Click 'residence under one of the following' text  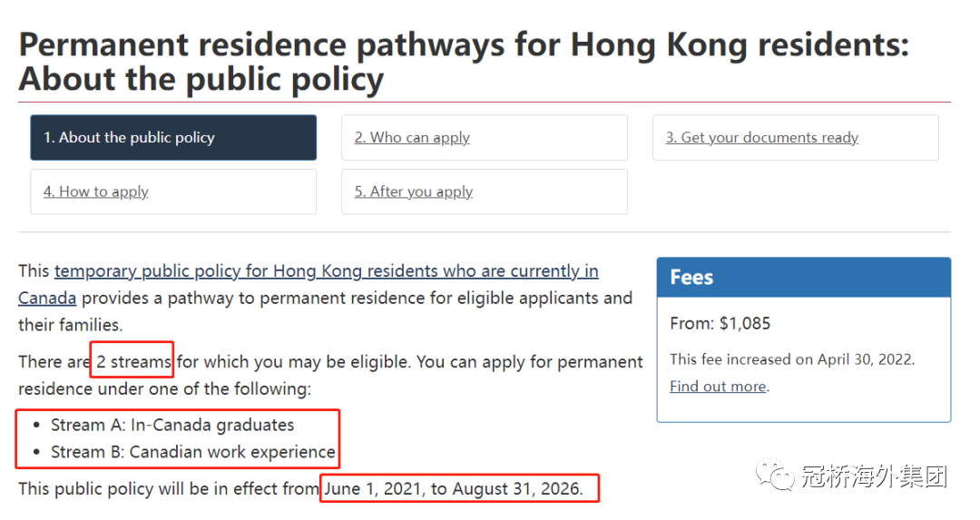pos(164,388)
